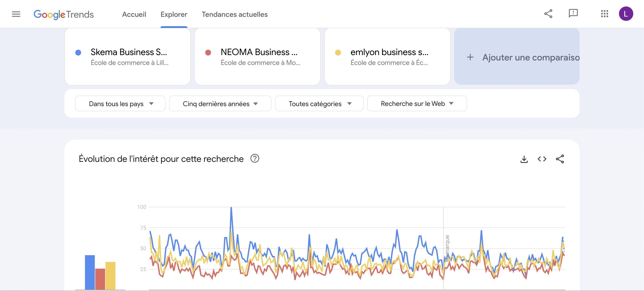Click the blue average bar for Skema
This screenshot has width=644, height=291.
(x=90, y=272)
